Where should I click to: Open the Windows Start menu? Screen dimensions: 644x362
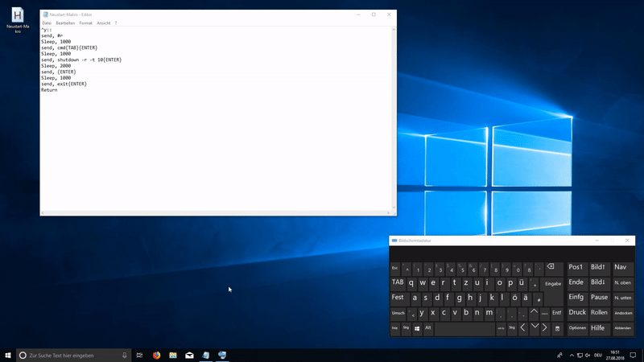[8, 356]
